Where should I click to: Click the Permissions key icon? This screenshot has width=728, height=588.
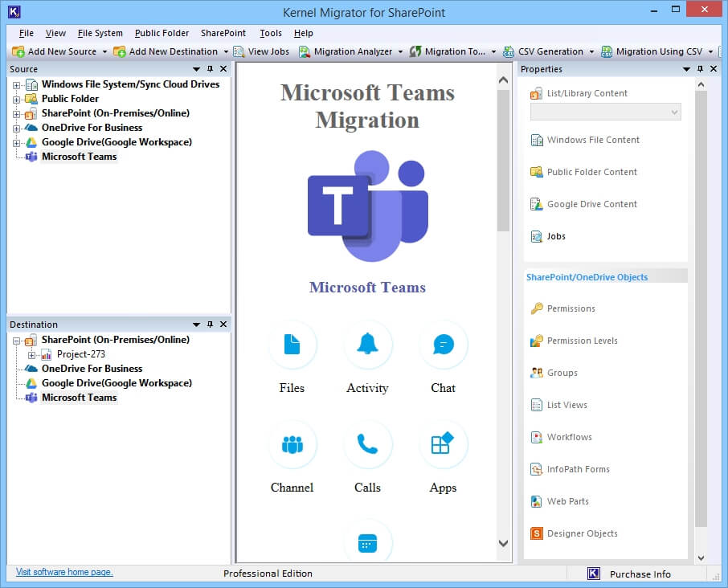coord(536,308)
